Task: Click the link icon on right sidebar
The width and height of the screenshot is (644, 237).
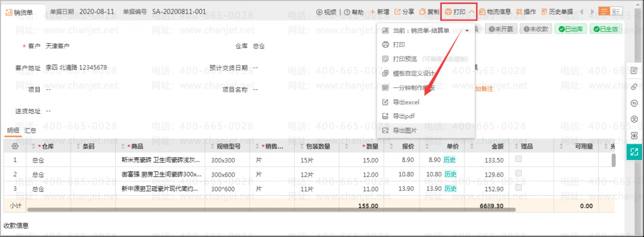Action: coord(634,87)
